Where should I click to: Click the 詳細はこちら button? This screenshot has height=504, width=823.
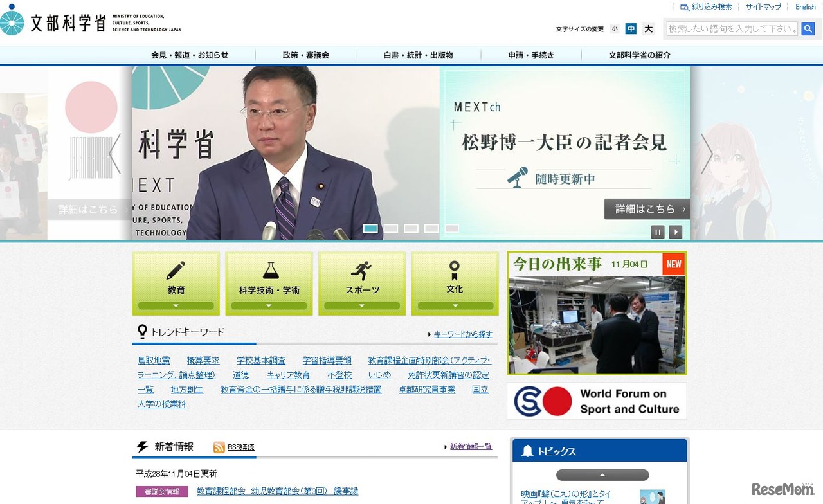click(646, 208)
